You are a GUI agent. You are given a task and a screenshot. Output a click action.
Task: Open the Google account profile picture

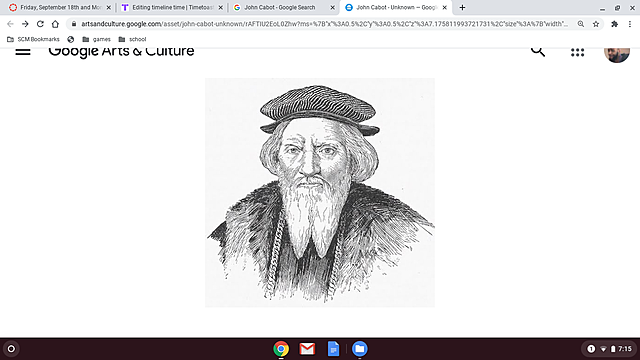pyautogui.click(x=617, y=55)
